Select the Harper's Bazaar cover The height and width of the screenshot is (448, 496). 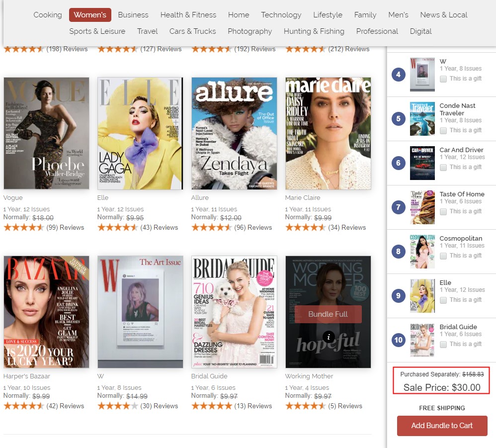(46, 312)
